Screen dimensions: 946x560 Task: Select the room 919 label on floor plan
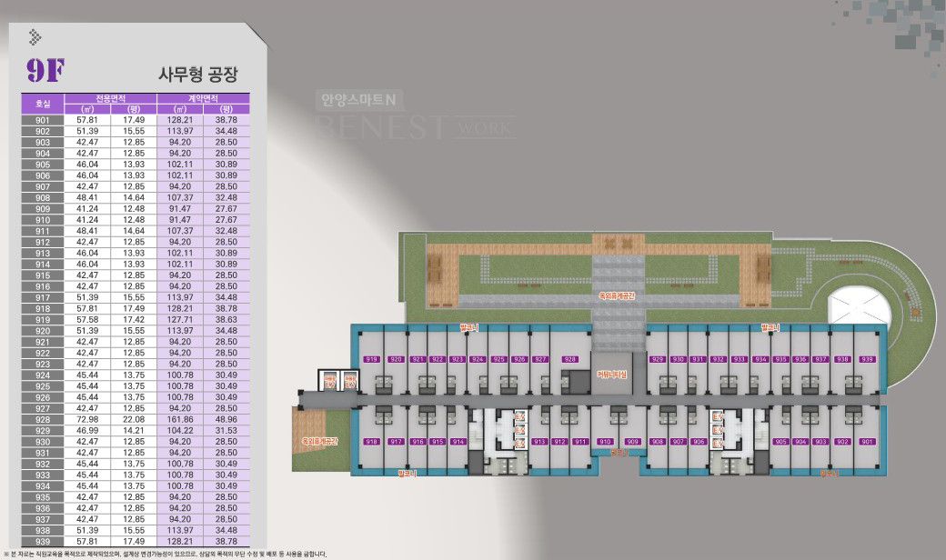(371, 359)
